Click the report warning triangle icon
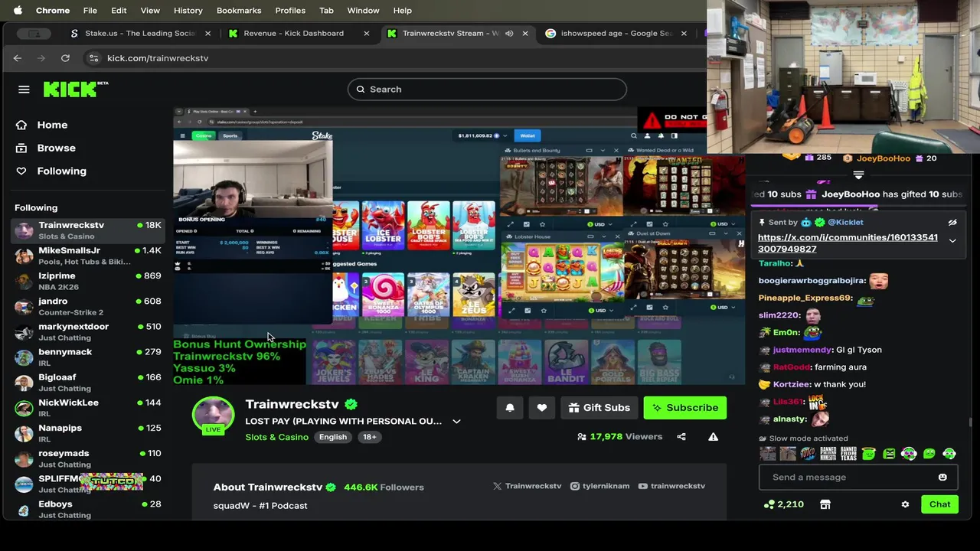 point(713,437)
